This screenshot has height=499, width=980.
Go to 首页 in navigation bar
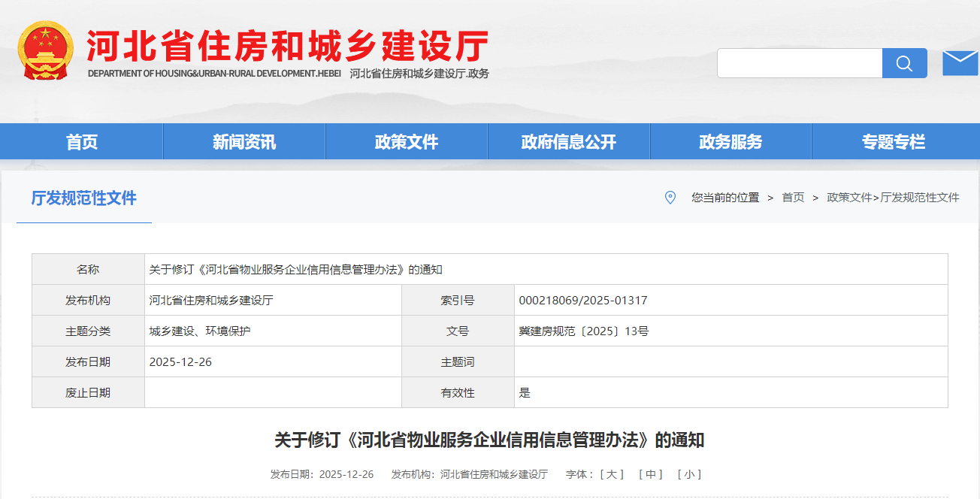pos(82,142)
